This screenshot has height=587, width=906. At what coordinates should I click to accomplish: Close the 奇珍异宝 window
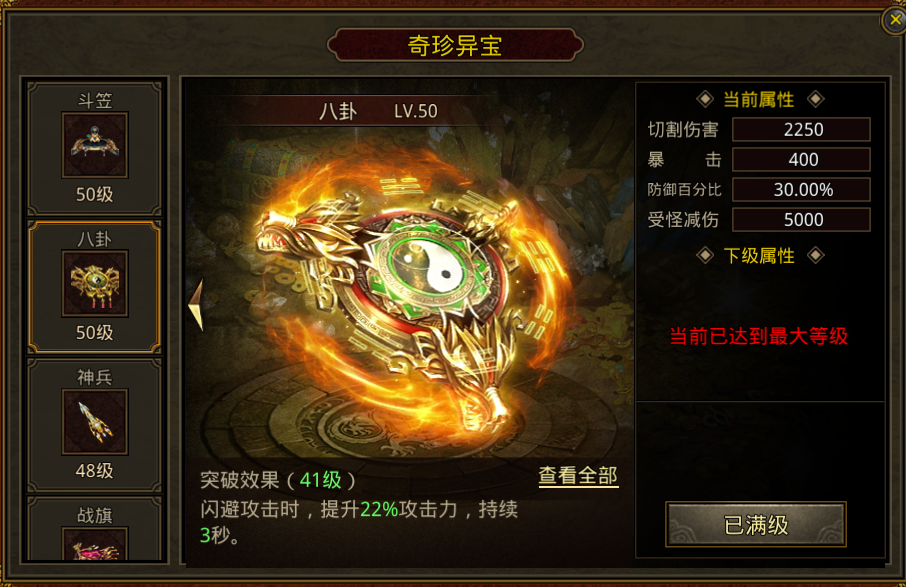(894, 20)
